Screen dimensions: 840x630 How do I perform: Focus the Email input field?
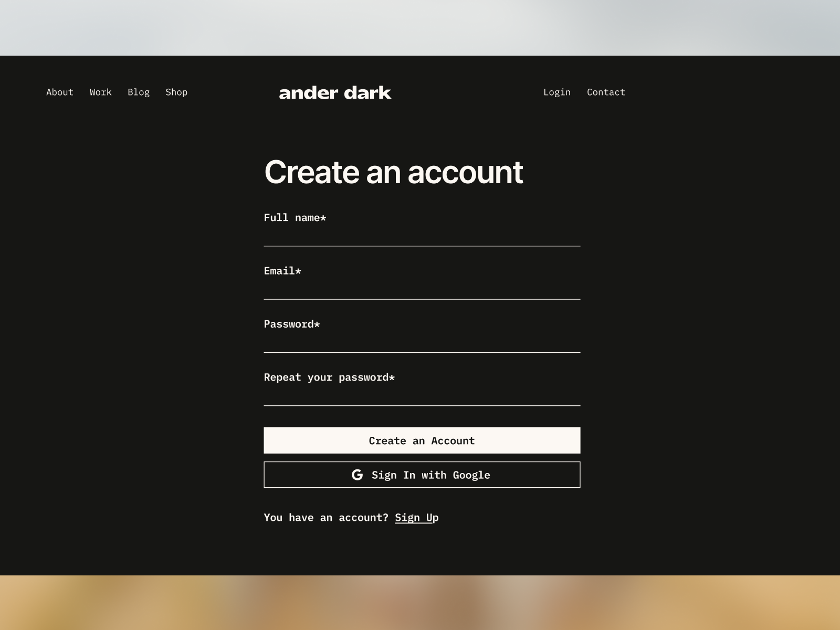pyautogui.click(x=422, y=289)
